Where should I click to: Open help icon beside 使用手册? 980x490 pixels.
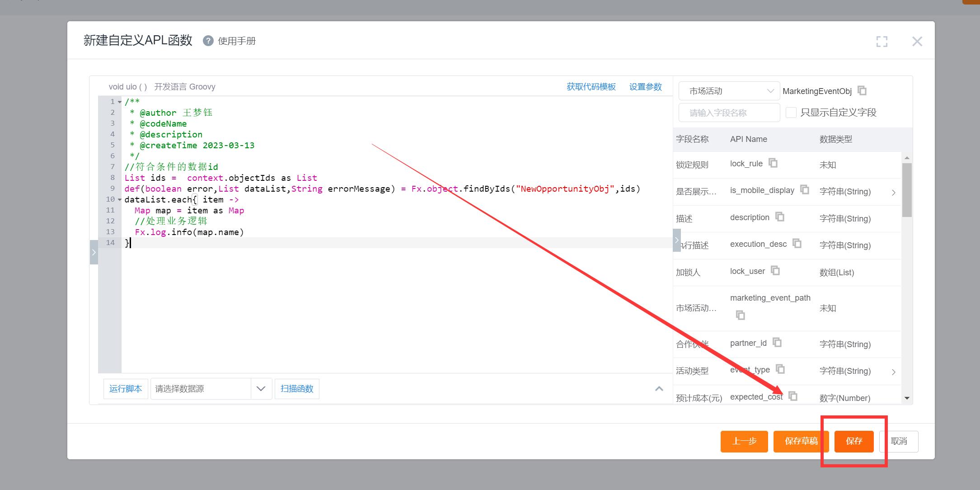(208, 41)
